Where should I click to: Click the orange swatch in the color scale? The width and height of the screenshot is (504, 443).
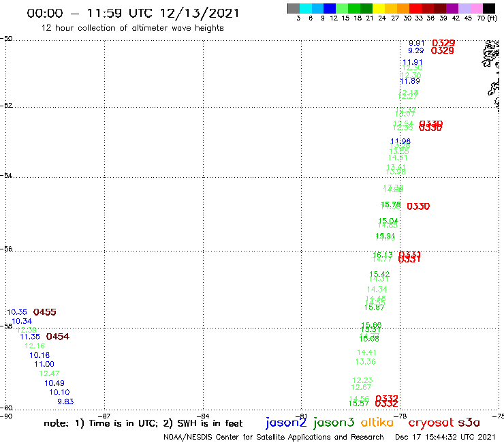pyautogui.click(x=403, y=8)
